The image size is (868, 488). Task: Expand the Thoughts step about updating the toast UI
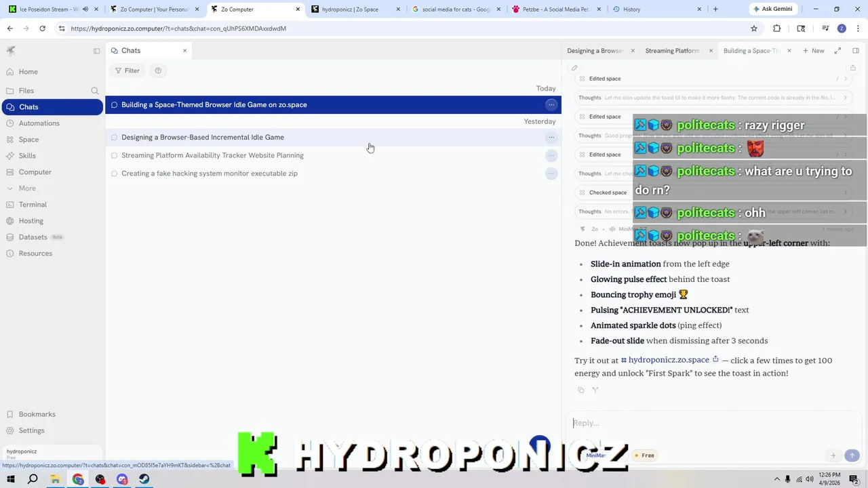pyautogui.click(x=712, y=98)
